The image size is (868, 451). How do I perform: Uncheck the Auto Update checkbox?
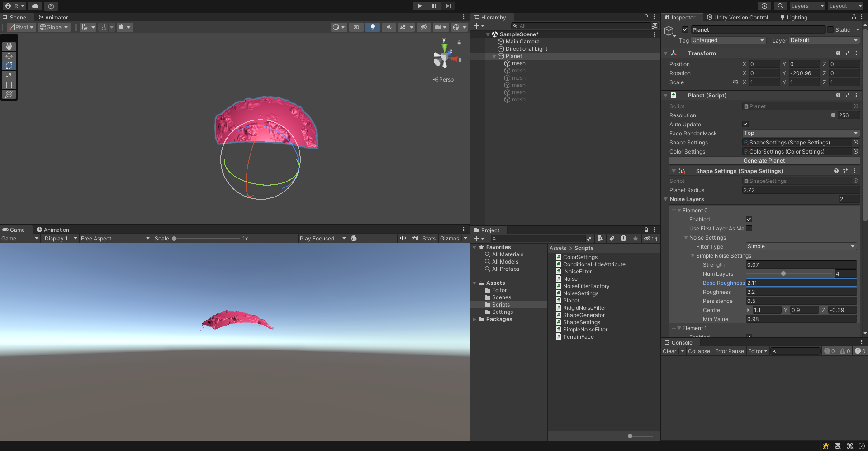[745, 124]
